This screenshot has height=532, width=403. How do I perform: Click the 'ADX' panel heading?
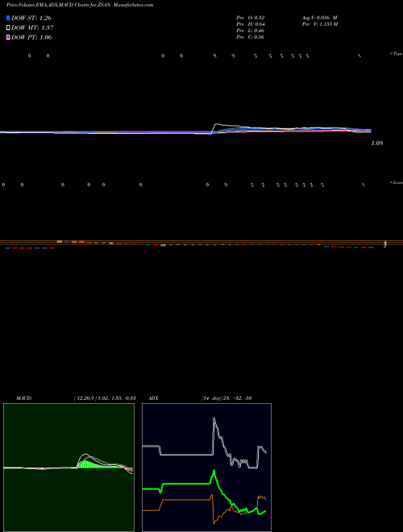(153, 398)
